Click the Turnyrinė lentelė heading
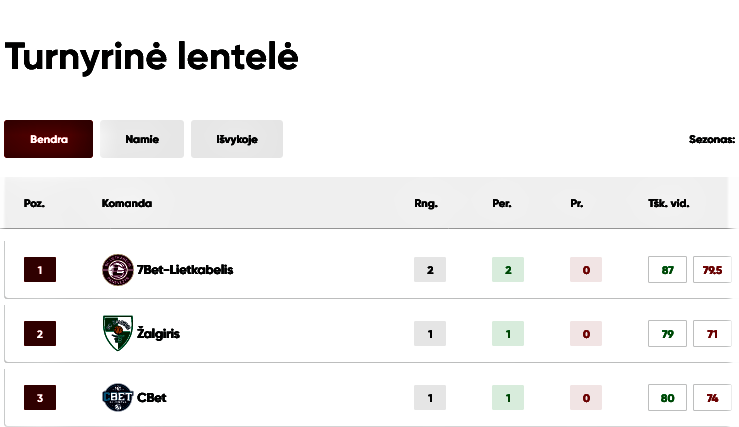This screenshot has height=427, width=739. [x=152, y=57]
